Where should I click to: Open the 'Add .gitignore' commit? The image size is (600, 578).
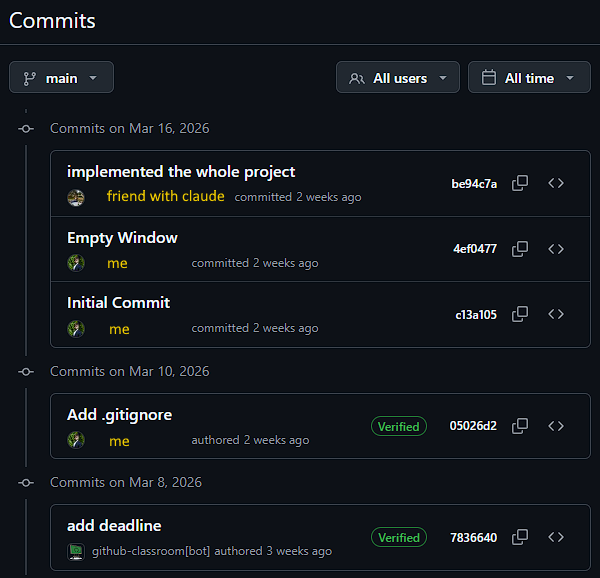[x=119, y=415]
